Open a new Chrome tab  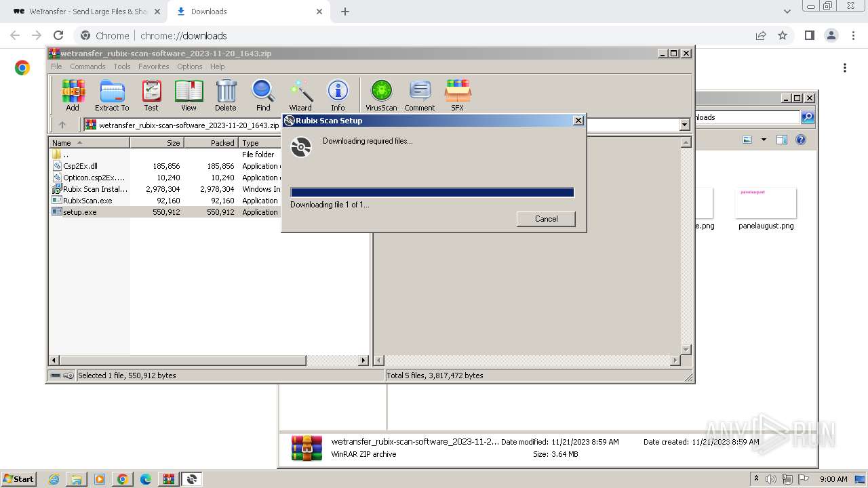point(345,12)
